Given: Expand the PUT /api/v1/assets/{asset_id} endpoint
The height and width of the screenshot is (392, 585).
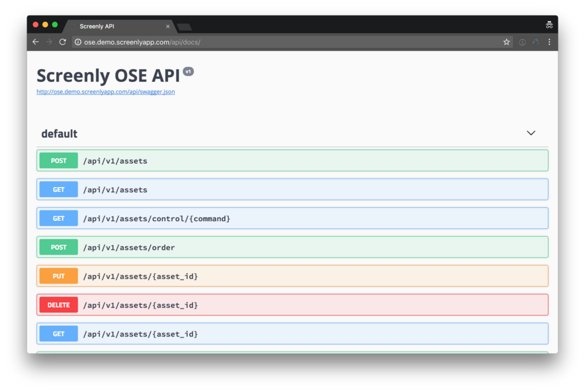Looking at the screenshot, I should [x=292, y=276].
